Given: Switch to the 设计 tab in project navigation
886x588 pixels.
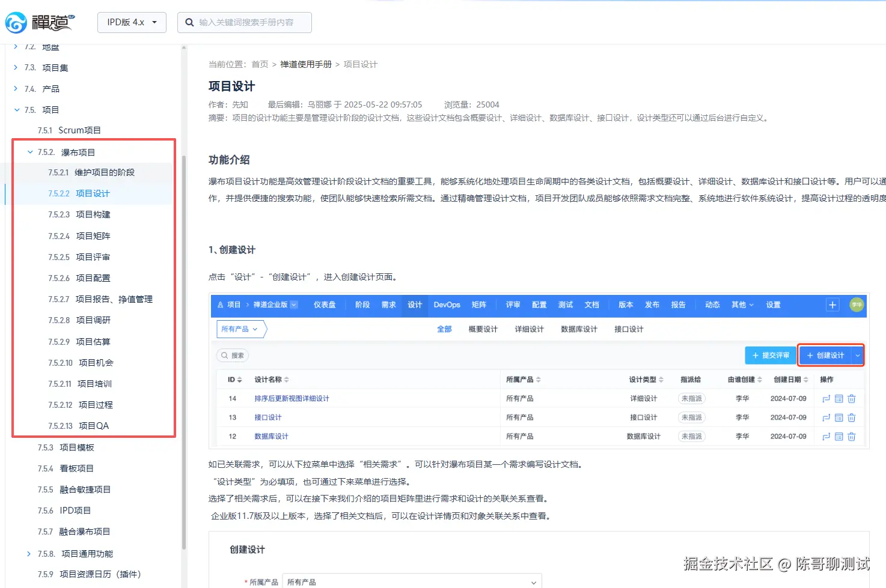Looking at the screenshot, I should 414,305.
